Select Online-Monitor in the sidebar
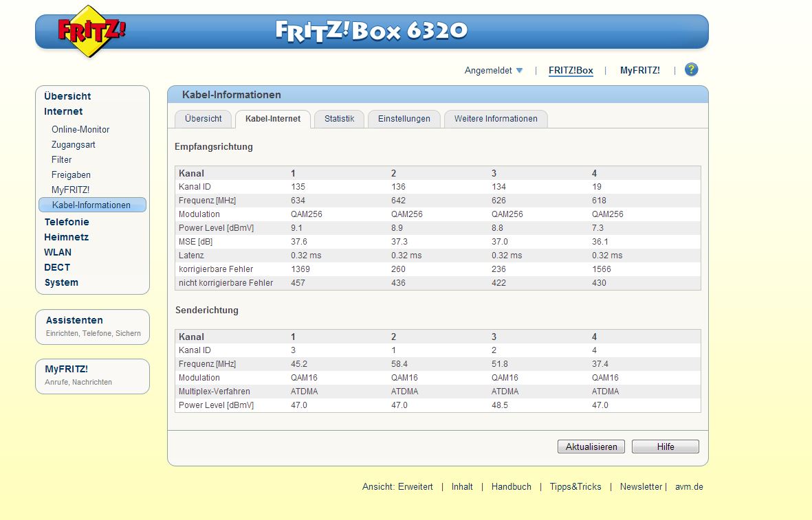The image size is (812, 520). 80,129
